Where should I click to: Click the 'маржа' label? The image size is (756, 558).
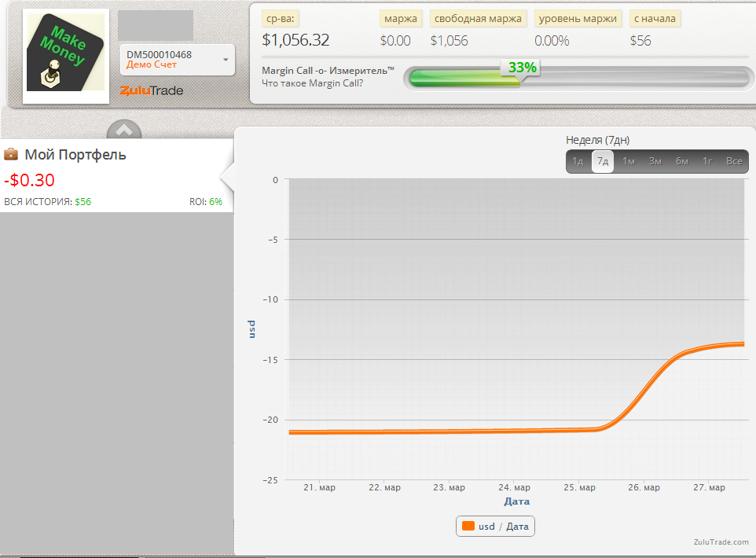pos(401,19)
